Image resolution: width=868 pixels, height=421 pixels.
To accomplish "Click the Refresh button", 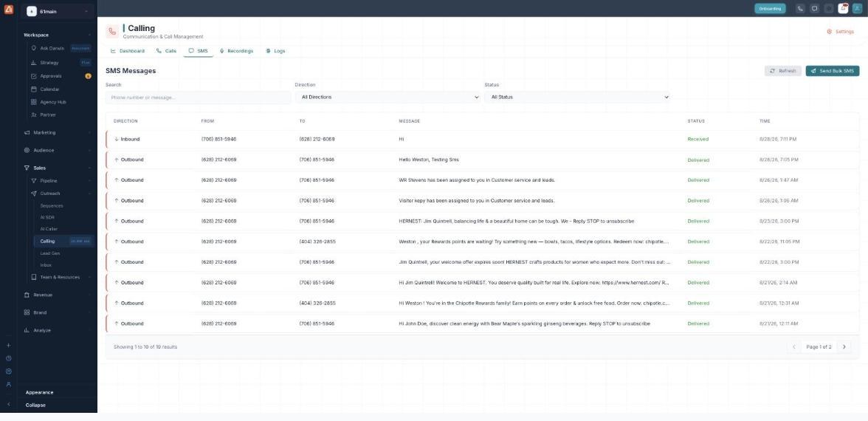I will pyautogui.click(x=782, y=71).
